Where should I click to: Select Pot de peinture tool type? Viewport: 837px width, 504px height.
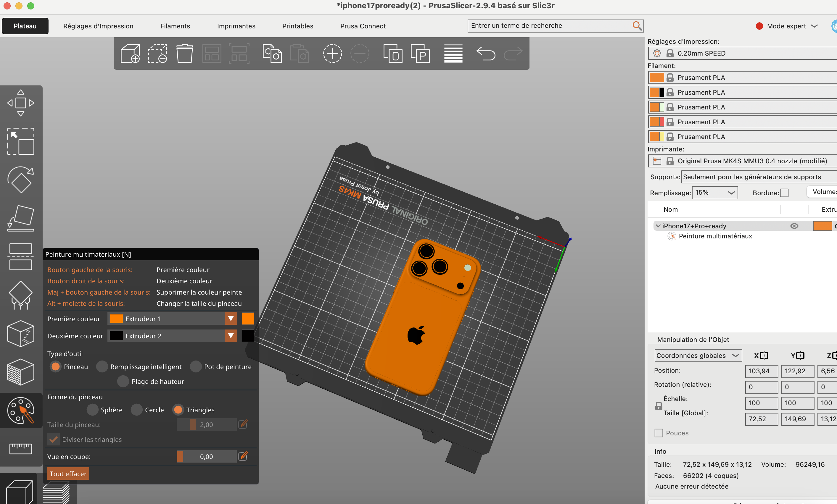196,366
